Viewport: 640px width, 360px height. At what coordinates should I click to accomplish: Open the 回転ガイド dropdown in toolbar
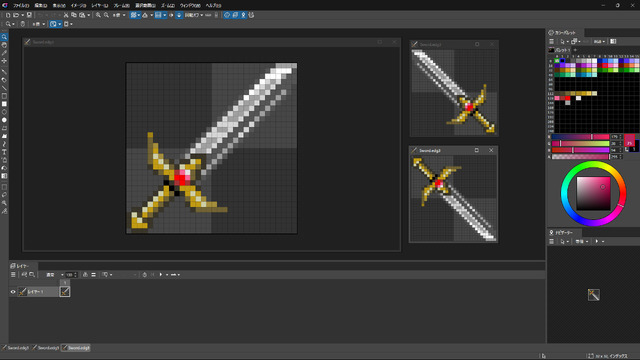[194, 15]
